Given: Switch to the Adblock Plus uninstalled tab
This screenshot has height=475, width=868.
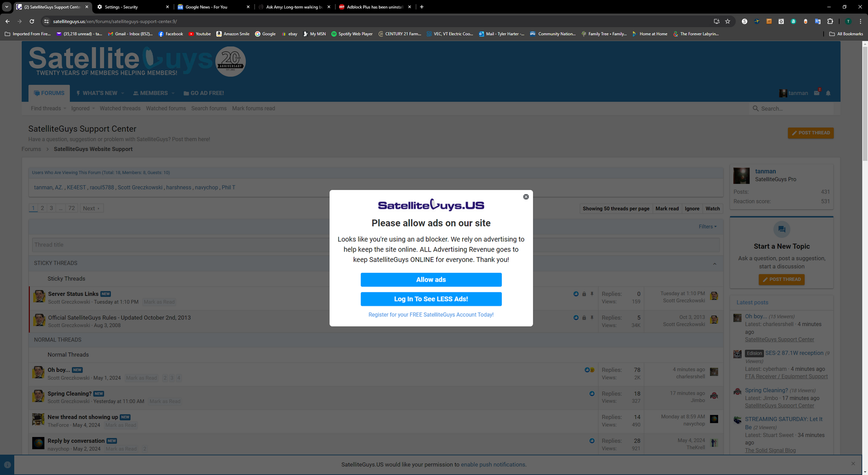Looking at the screenshot, I should pyautogui.click(x=374, y=7).
